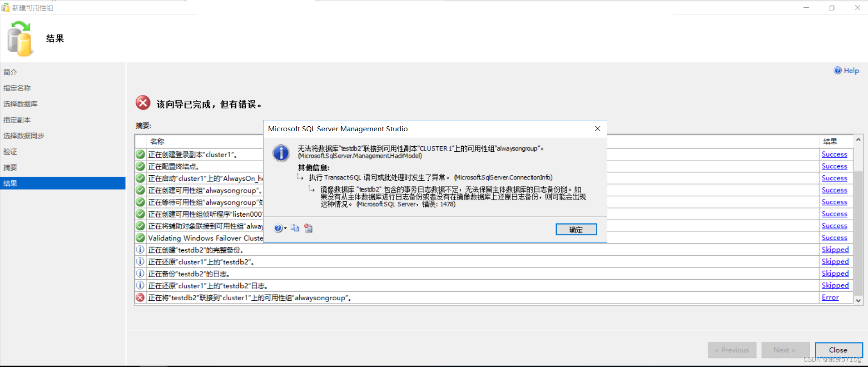868x367 pixels.
Task: Click the 结果 column header
Action: tap(830, 142)
